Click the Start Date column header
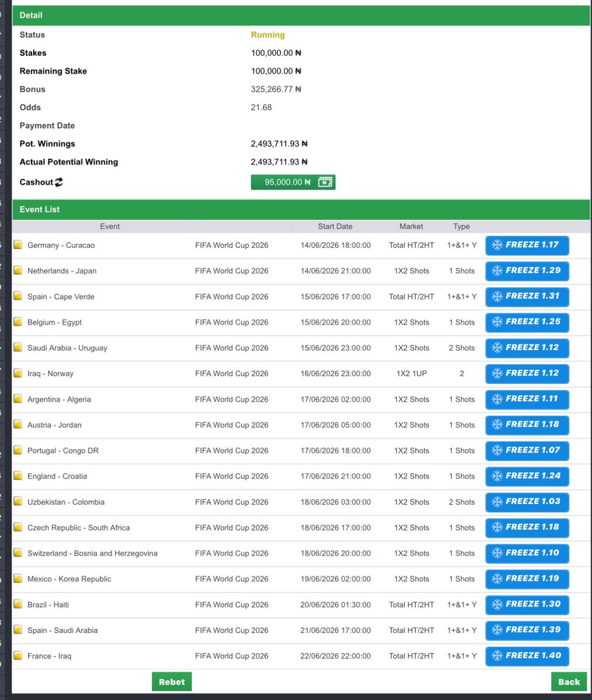The width and height of the screenshot is (592, 700). pos(335,226)
